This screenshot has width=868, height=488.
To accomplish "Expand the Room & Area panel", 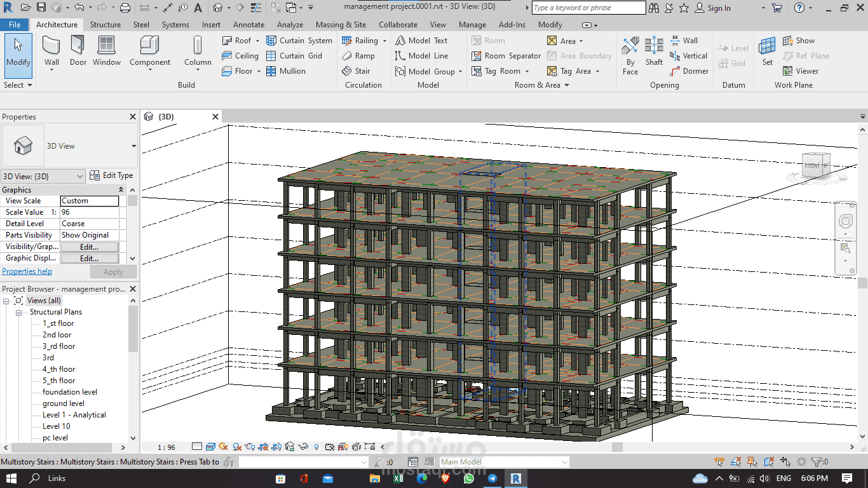I will 542,85.
